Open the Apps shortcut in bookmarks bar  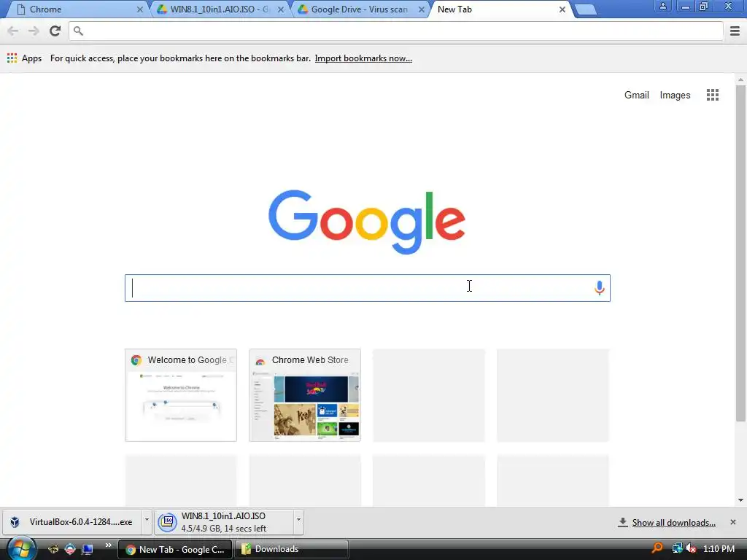(x=24, y=58)
